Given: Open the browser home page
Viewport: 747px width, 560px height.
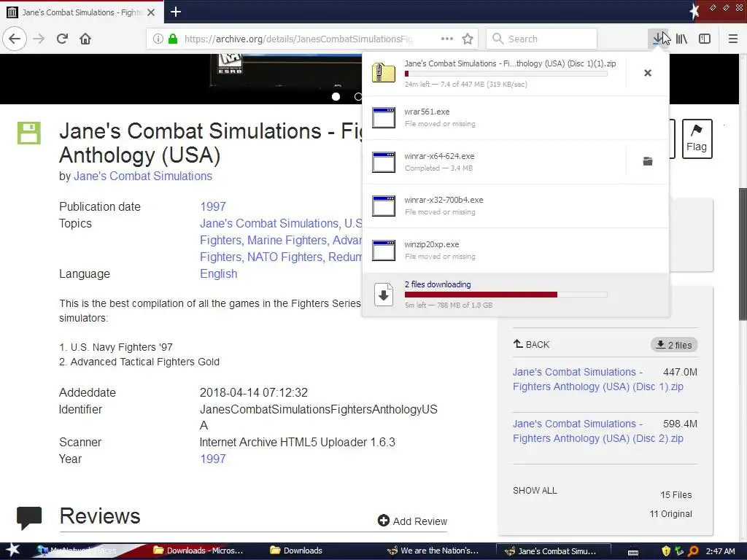Looking at the screenshot, I should (x=85, y=39).
